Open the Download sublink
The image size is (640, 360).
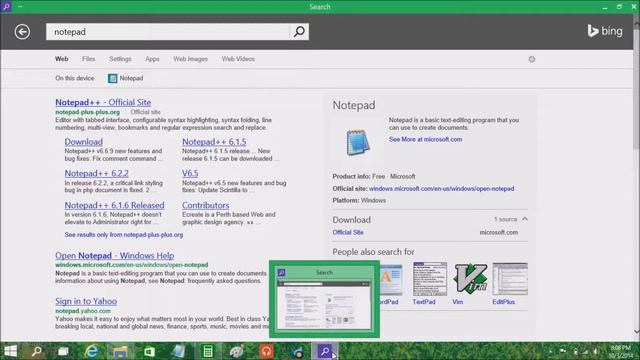tap(83, 142)
